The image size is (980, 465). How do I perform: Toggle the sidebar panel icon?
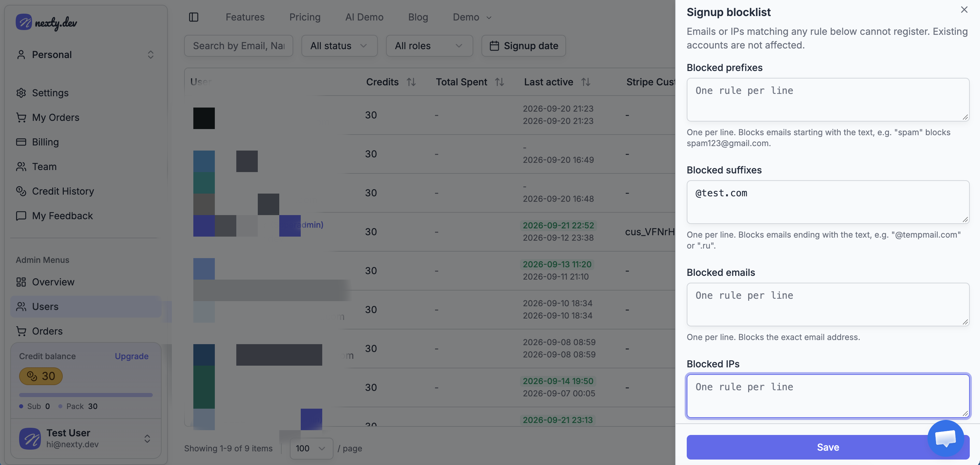click(194, 17)
